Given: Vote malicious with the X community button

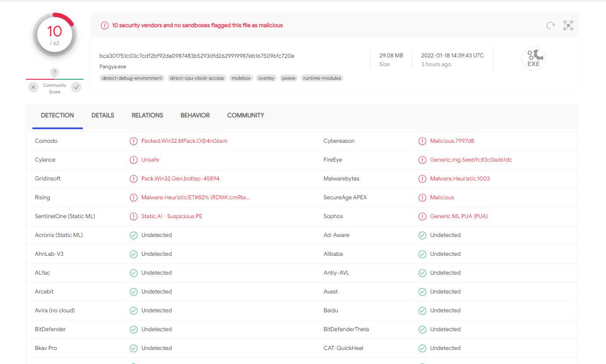Looking at the screenshot, I should coord(33,87).
